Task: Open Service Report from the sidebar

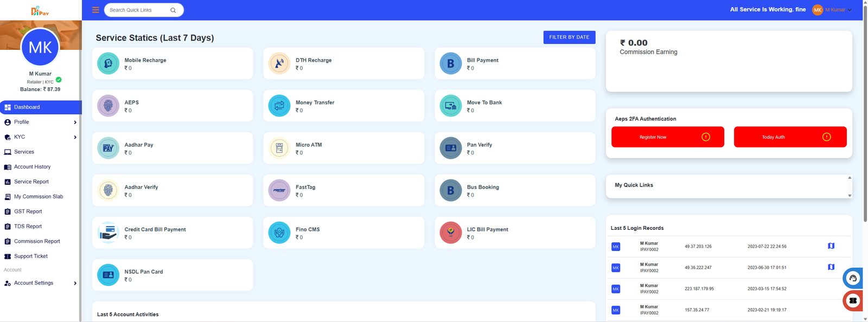Action: [31, 182]
